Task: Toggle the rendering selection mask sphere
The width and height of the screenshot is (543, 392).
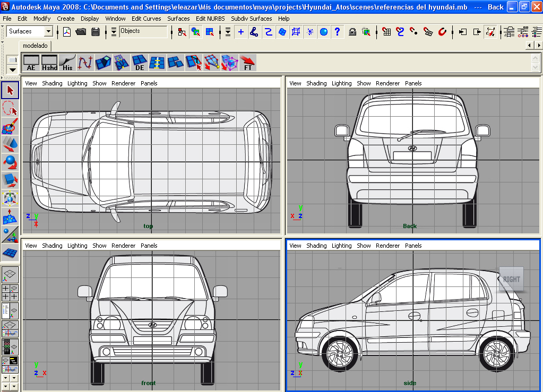Action: pos(324,32)
